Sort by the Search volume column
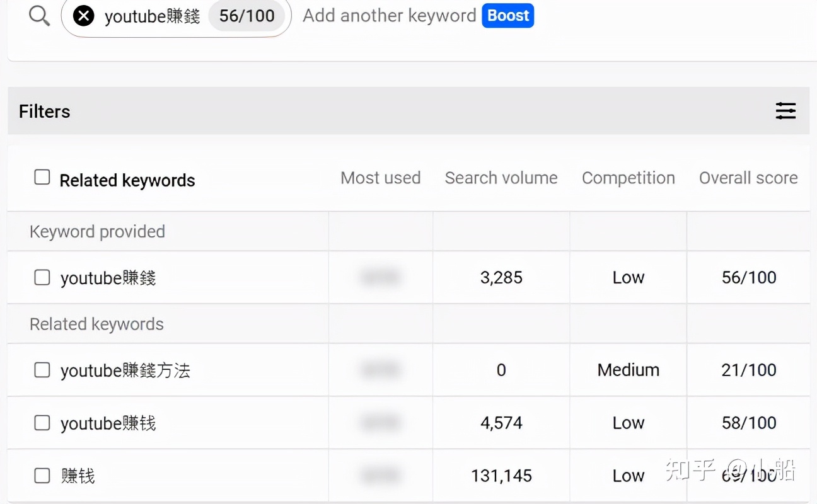This screenshot has height=504, width=817. 501,178
